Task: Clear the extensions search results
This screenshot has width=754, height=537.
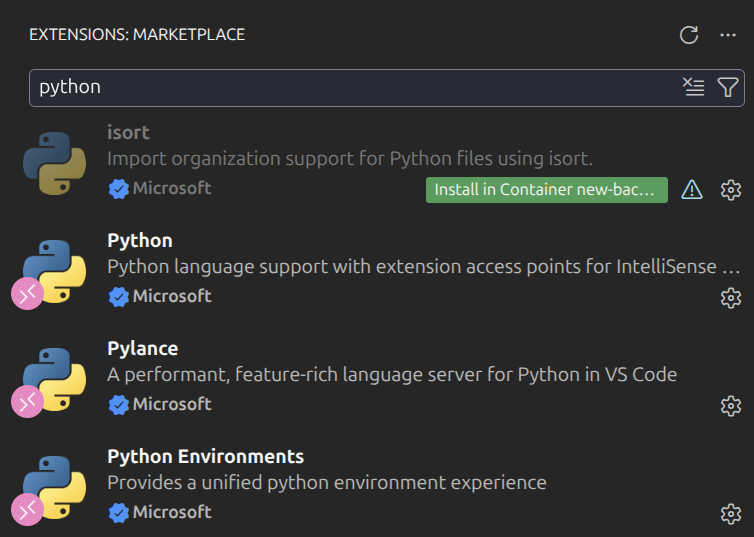Action: tap(693, 87)
